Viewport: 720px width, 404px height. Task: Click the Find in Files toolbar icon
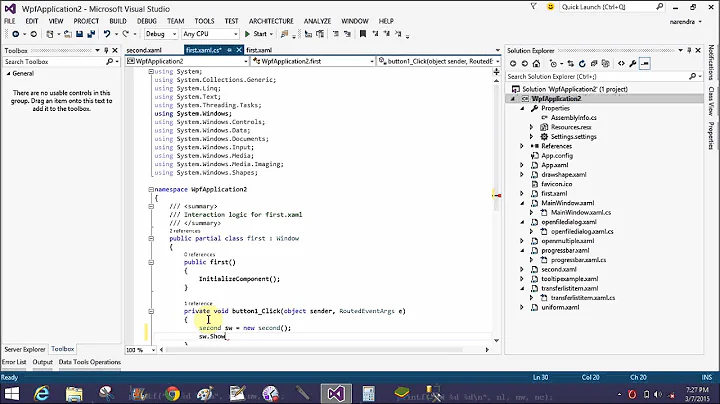pyautogui.click(x=284, y=34)
